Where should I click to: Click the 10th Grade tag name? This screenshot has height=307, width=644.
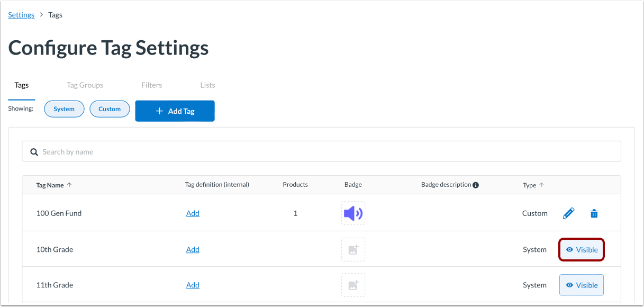[x=55, y=249]
